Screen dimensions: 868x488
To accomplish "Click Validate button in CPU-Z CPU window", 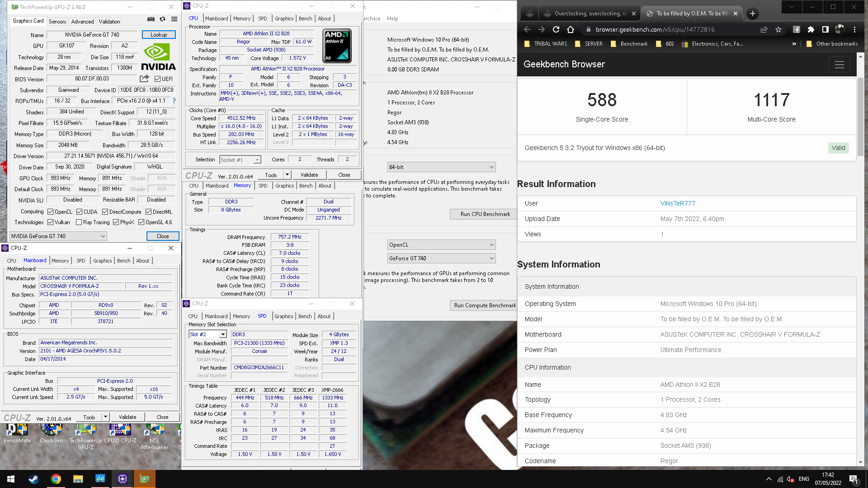I will tap(309, 175).
